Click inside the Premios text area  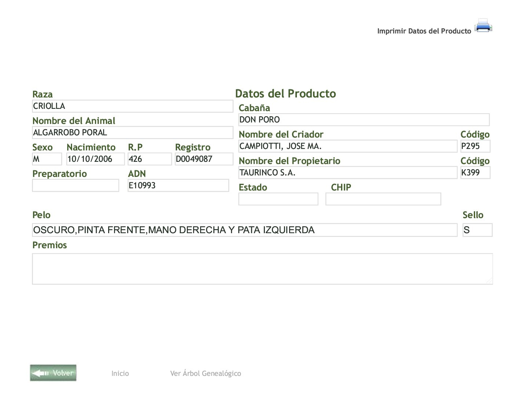(x=262, y=269)
